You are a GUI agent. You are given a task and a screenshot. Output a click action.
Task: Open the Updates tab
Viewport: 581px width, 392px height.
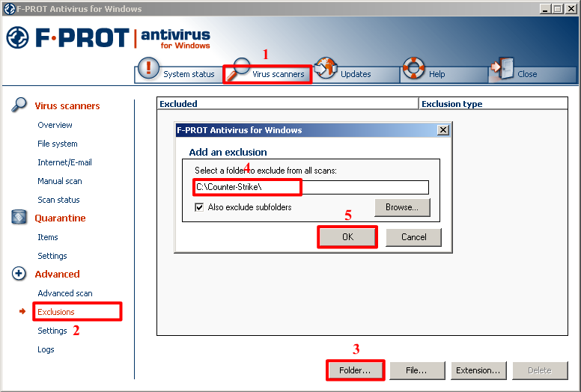pos(356,74)
